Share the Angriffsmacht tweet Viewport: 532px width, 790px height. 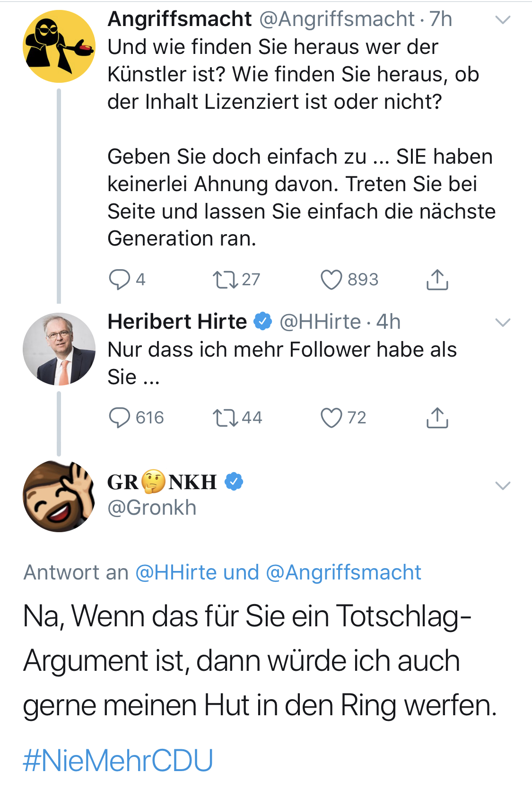437,279
